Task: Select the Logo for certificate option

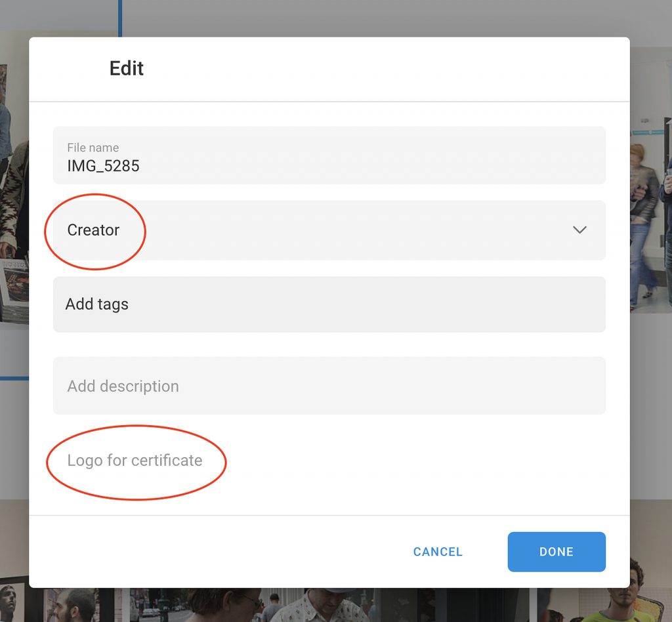Action: point(135,461)
